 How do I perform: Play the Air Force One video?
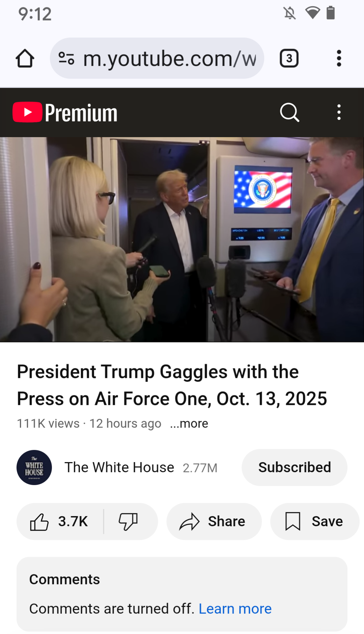tap(182, 239)
